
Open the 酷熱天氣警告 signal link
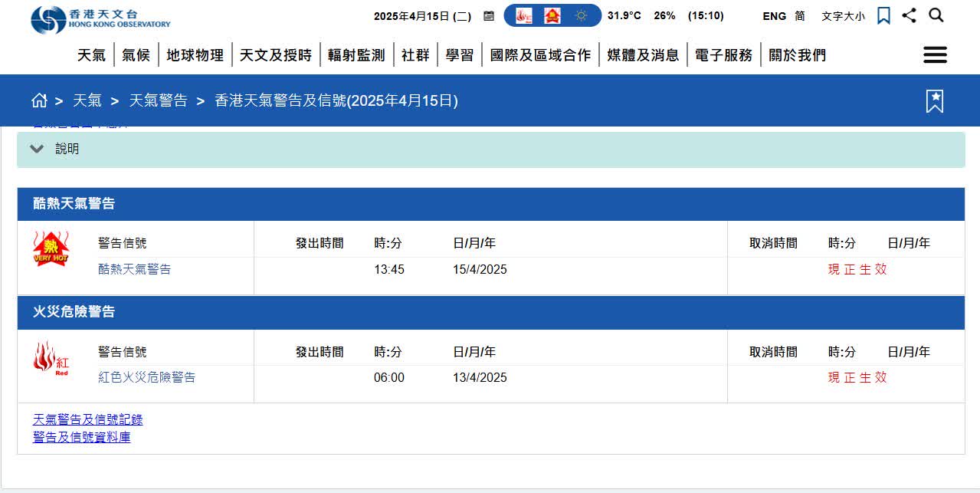pos(135,269)
